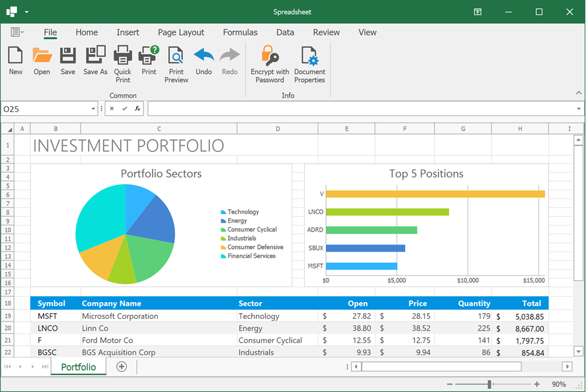586x392 pixels.
Task: Go to first sheet navigation arrow
Action: coord(8,367)
